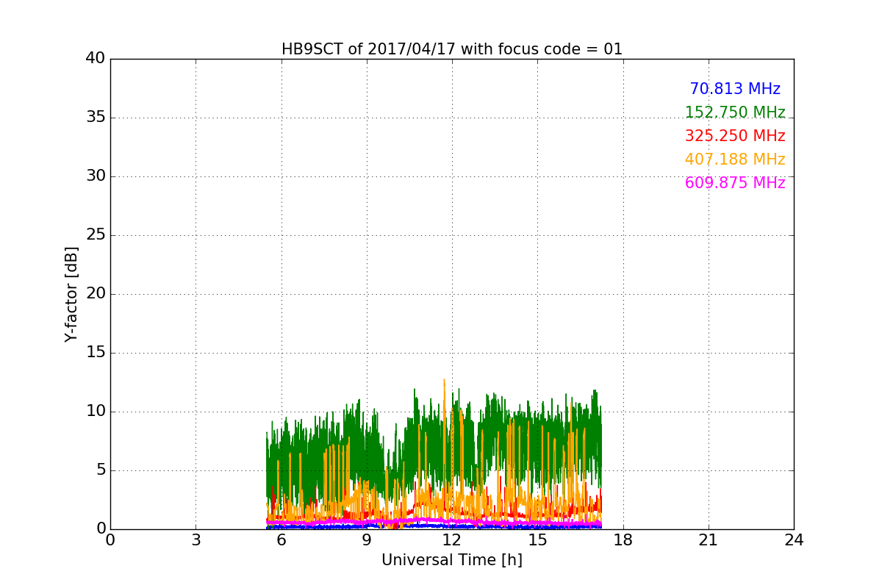Click the y-axis tick label 25
This screenshot has width=882, height=588.
(96, 235)
